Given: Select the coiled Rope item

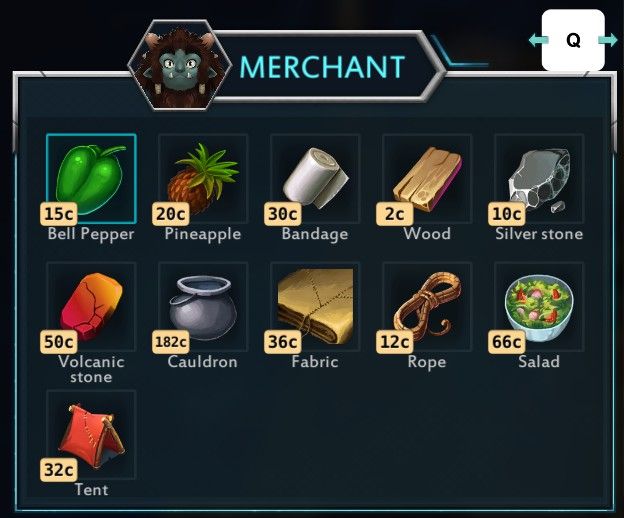Looking at the screenshot, I should point(427,307).
